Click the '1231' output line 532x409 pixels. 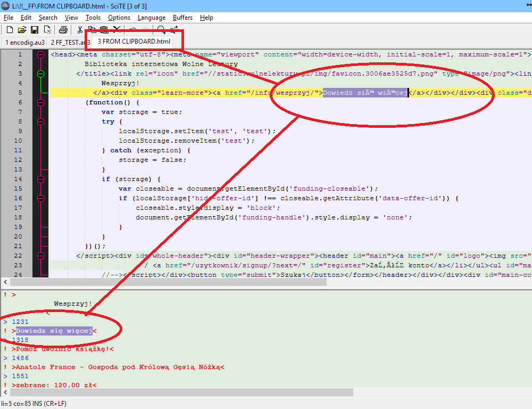tap(20, 322)
